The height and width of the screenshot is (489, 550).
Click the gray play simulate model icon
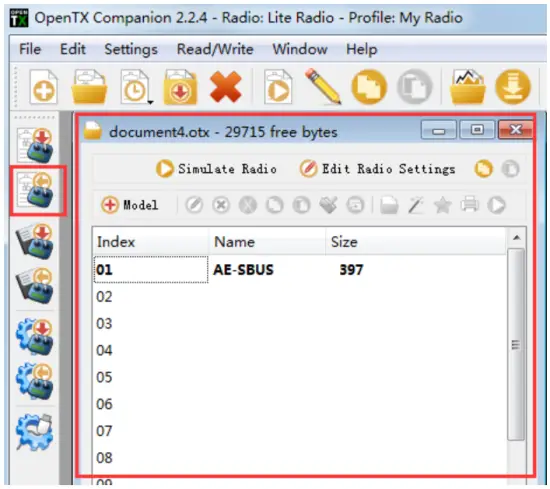[497, 205]
